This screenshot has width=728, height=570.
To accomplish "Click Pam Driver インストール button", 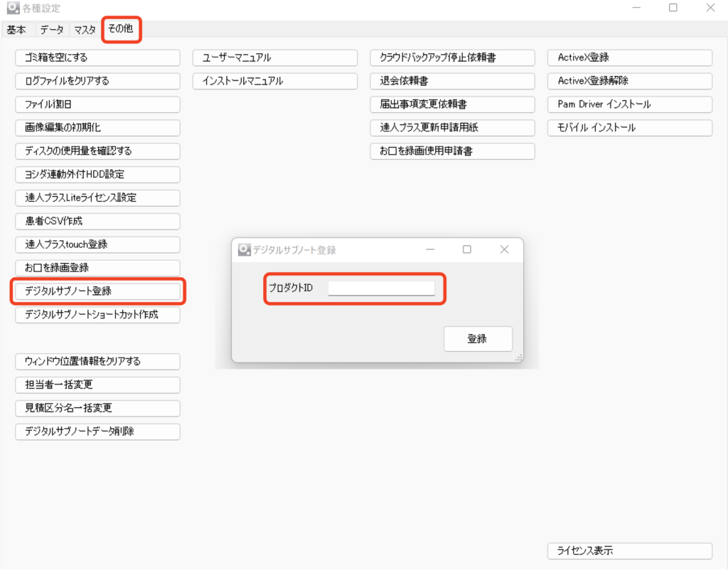I will click(629, 104).
